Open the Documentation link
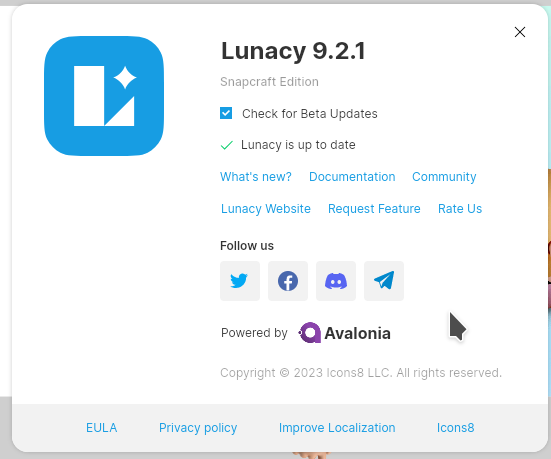The width and height of the screenshot is (551, 459). coord(352,177)
